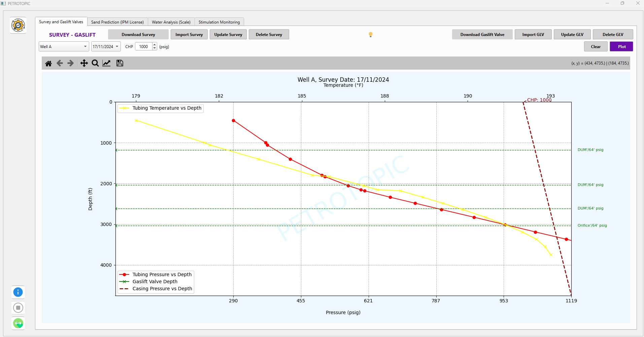644x337 pixels.
Task: Open the PETROTOPIC gear logo icon
Action: tap(18, 25)
